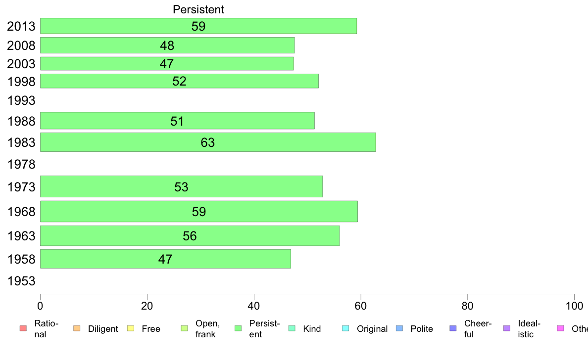The height and width of the screenshot is (364, 588).
Task: Click the 2013 bar showing 59
Action: pyautogui.click(x=198, y=26)
